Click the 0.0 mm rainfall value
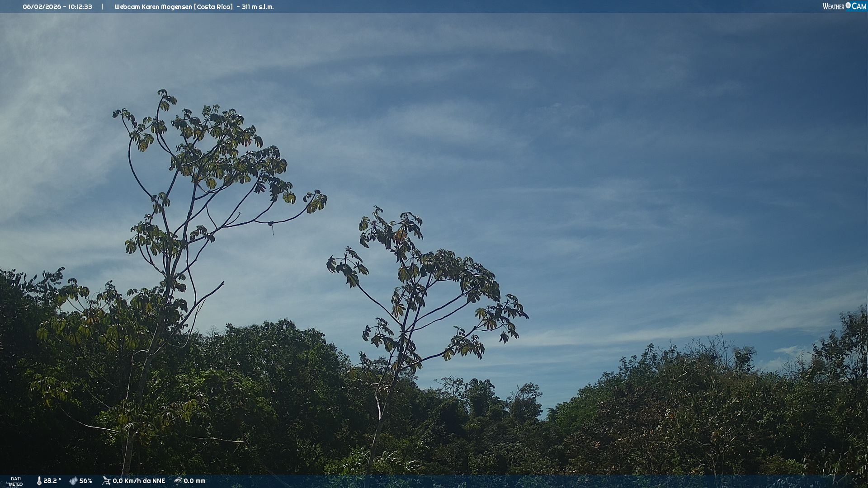Viewport: 868px width, 488px height. click(x=195, y=481)
